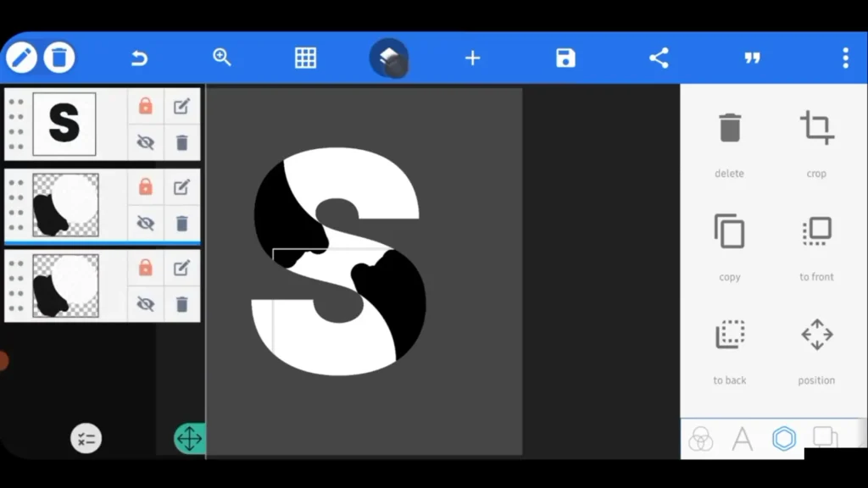
Task: Select the S layer thumbnail
Action: [64, 124]
